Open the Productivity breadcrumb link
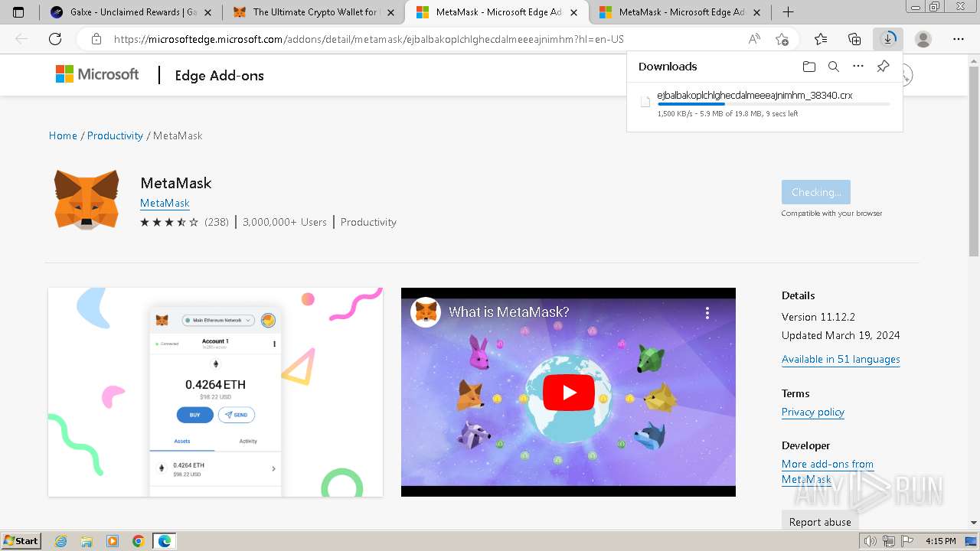 pyautogui.click(x=115, y=135)
